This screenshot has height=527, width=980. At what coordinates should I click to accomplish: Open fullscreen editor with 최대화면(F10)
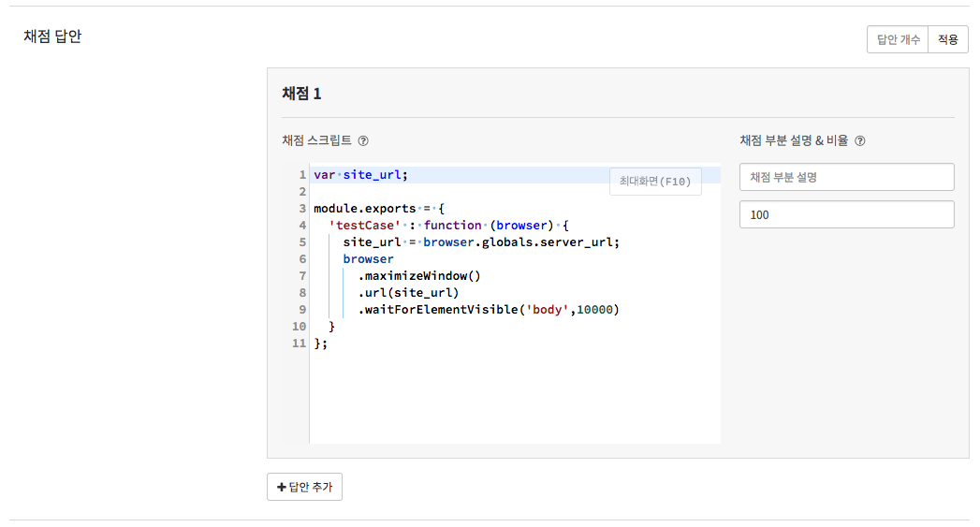pyautogui.click(x=655, y=182)
